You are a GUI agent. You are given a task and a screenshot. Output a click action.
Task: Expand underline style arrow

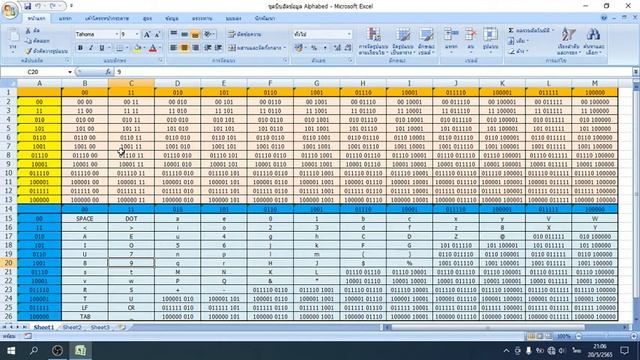(109, 48)
